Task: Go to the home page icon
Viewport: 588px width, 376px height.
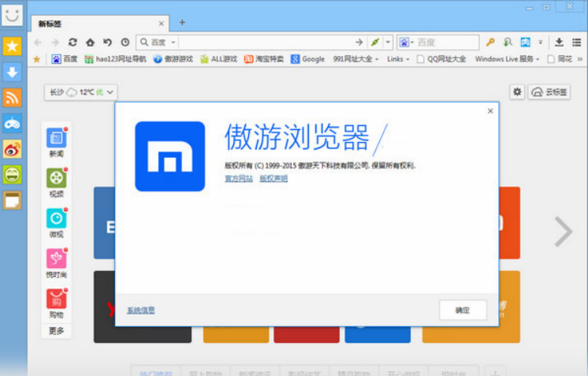Action: click(x=90, y=43)
